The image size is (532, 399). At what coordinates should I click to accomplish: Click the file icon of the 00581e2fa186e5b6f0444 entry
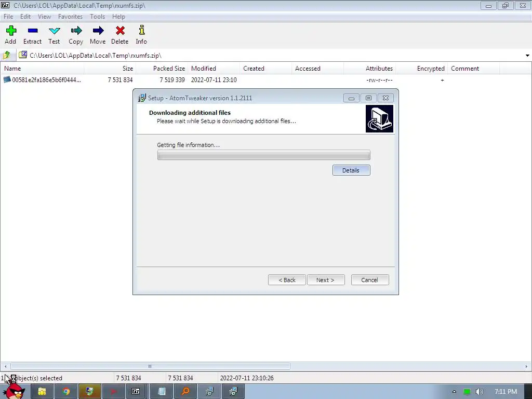[x=7, y=79]
